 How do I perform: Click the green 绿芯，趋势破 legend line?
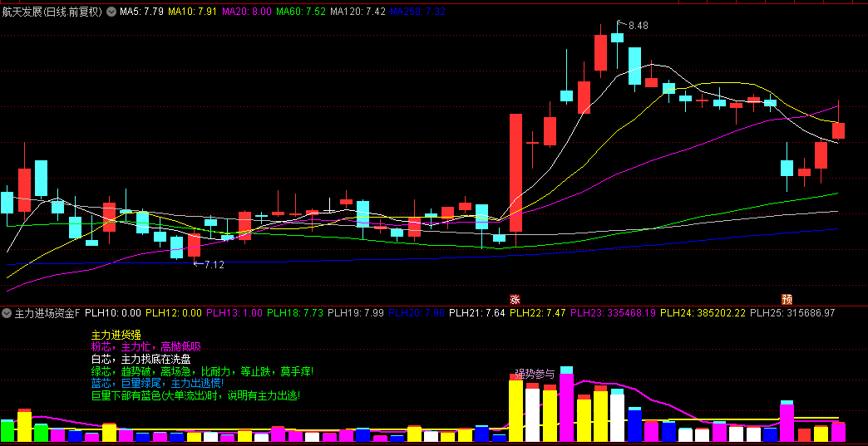[203, 371]
